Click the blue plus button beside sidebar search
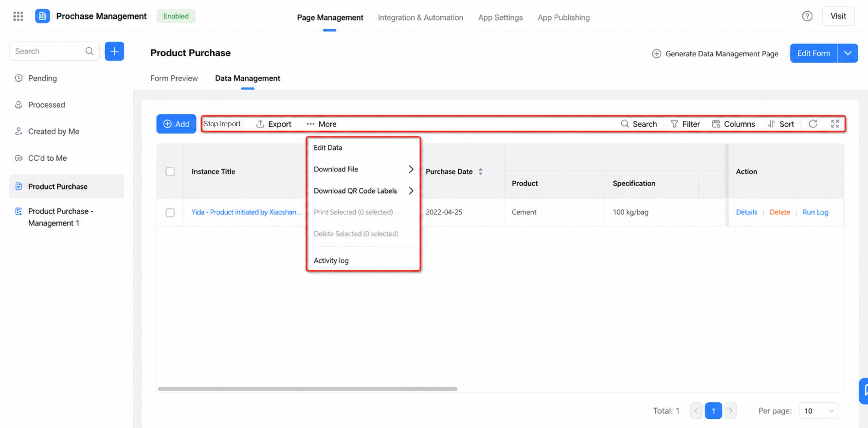 (114, 51)
